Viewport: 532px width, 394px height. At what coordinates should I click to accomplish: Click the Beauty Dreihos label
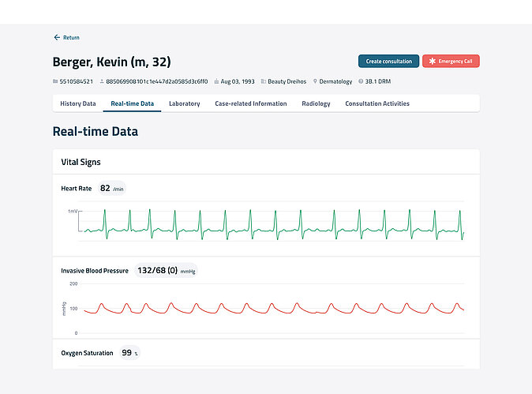coord(287,81)
